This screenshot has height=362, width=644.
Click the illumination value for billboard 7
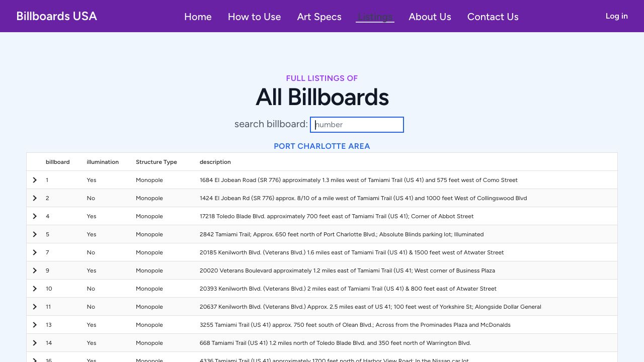[x=91, y=252]
